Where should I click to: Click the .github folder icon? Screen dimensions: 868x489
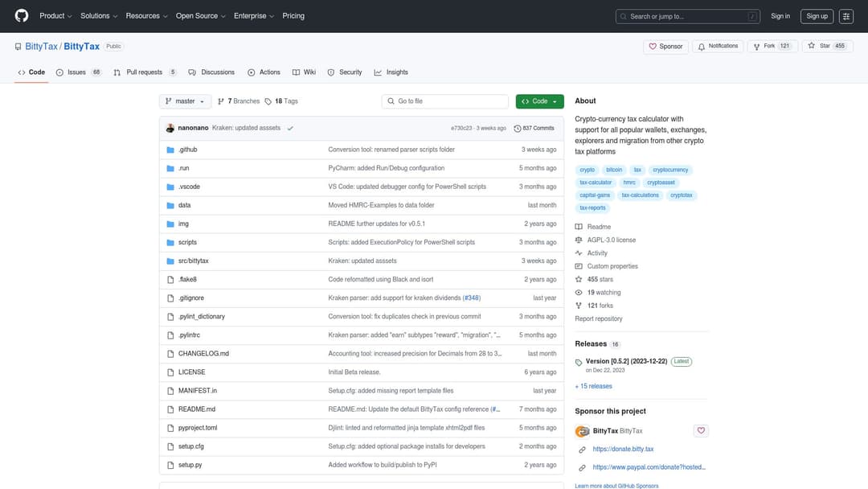pos(170,150)
